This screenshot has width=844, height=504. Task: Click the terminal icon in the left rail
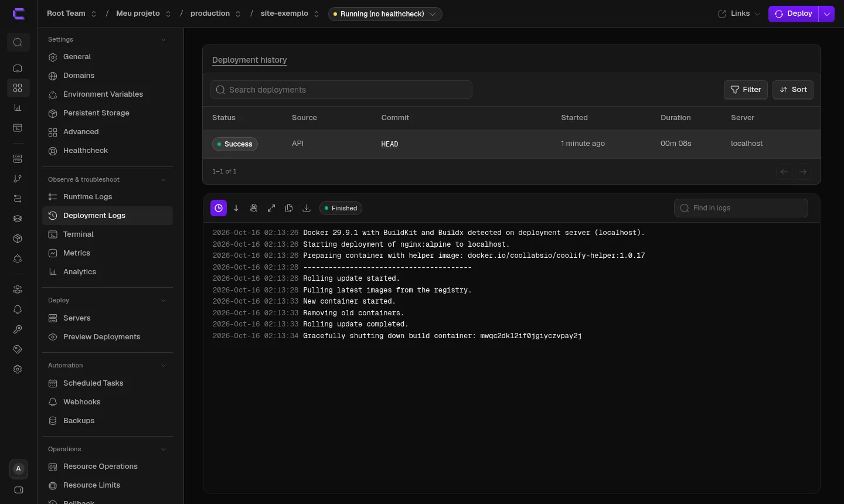tap(18, 128)
